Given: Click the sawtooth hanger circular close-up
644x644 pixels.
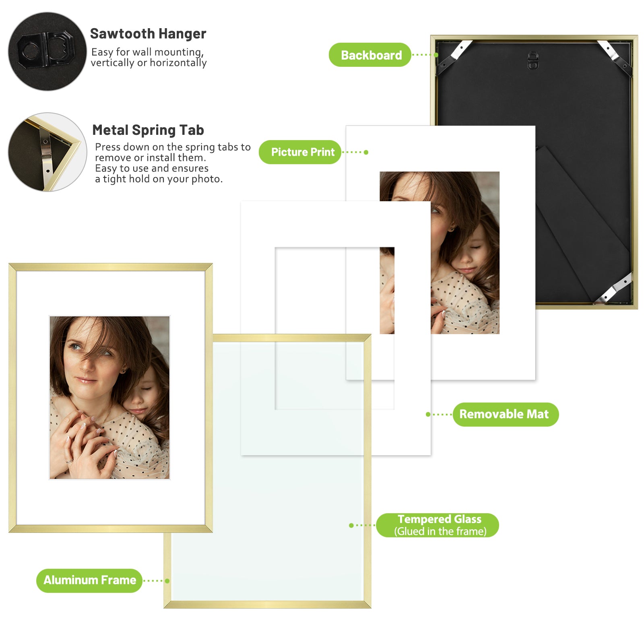Looking at the screenshot, I should (x=47, y=51).
